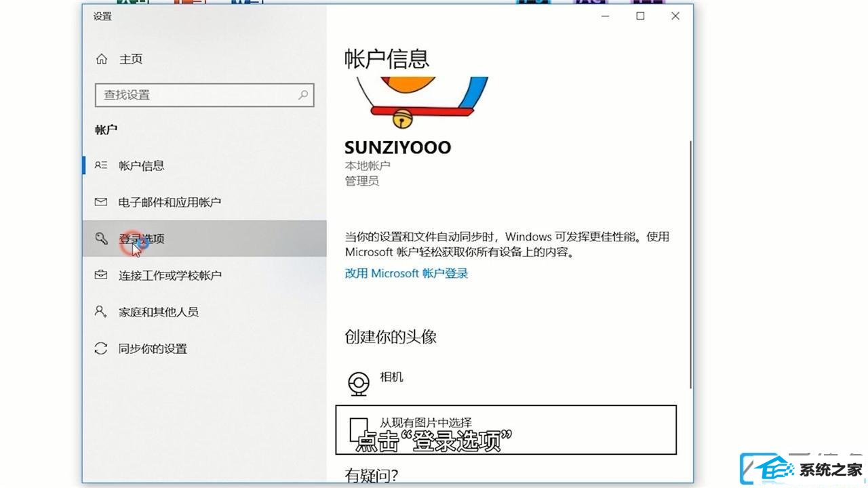Click the person-plus icon for family

tap(101, 312)
